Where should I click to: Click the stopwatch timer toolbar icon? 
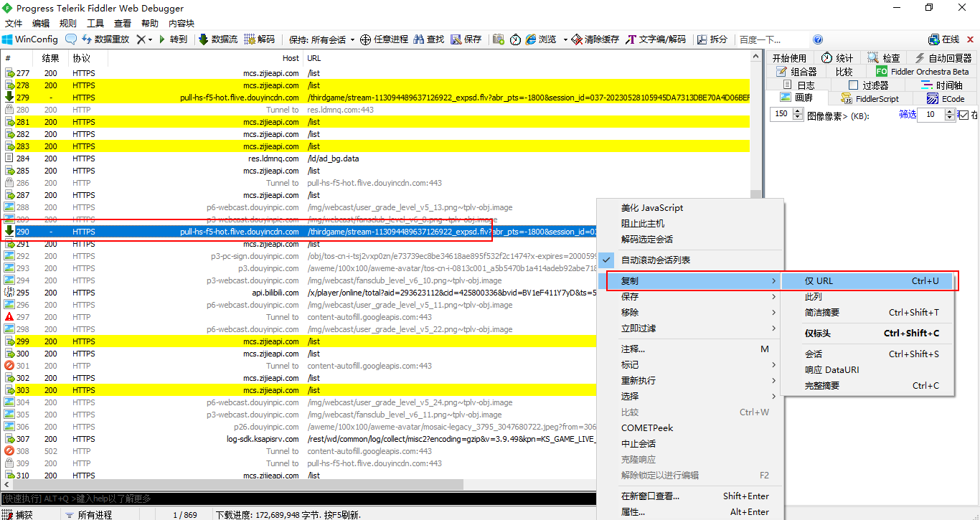[516, 39]
